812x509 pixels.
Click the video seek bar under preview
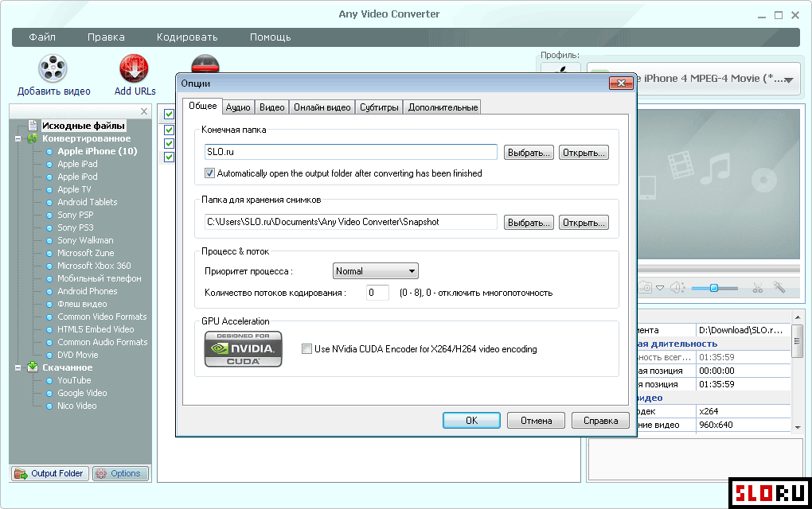(x=719, y=270)
